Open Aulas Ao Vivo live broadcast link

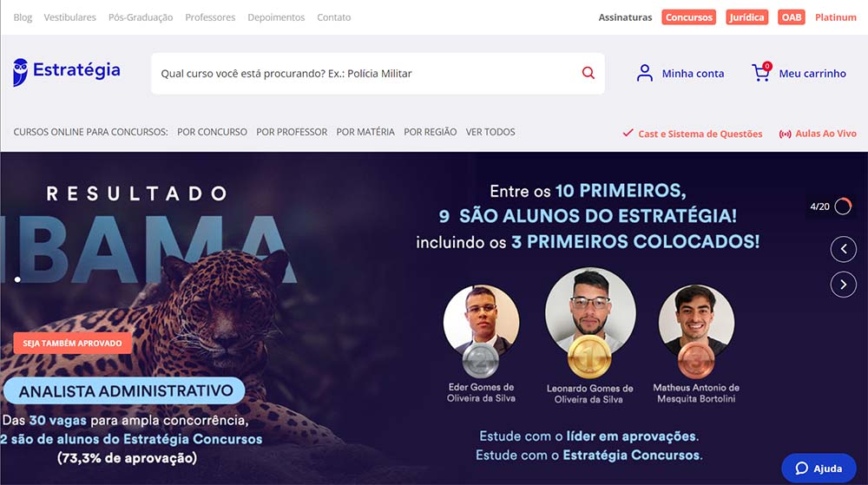click(818, 134)
